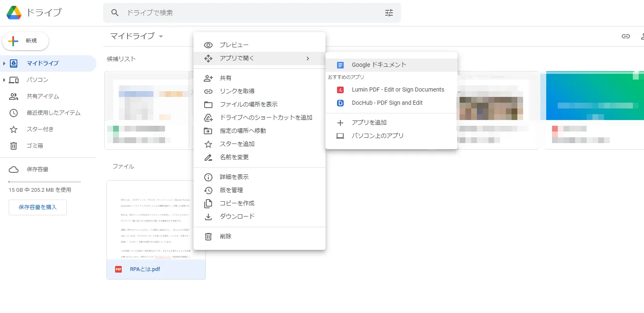Select ファイルの場所を表示 menu entry

coord(259,104)
